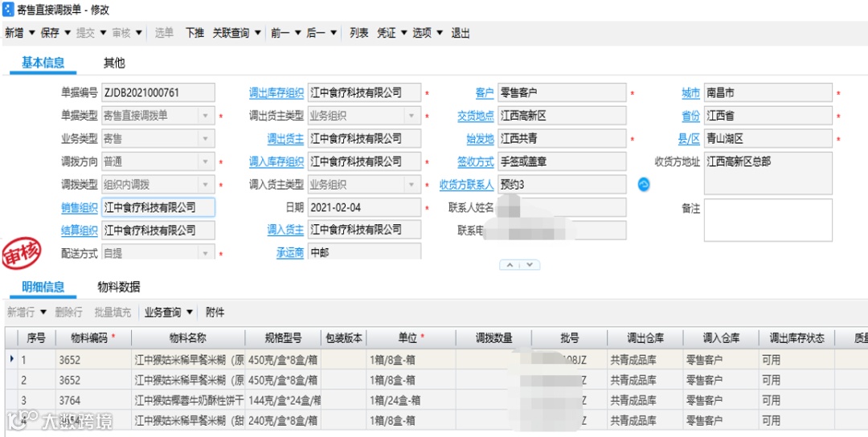
Task: Open the 收货方联系人 link
Action: tap(467, 185)
